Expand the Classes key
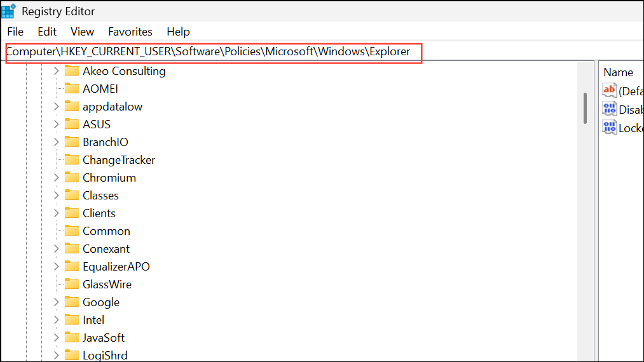Viewport: 644px width, 362px height. [x=57, y=196]
